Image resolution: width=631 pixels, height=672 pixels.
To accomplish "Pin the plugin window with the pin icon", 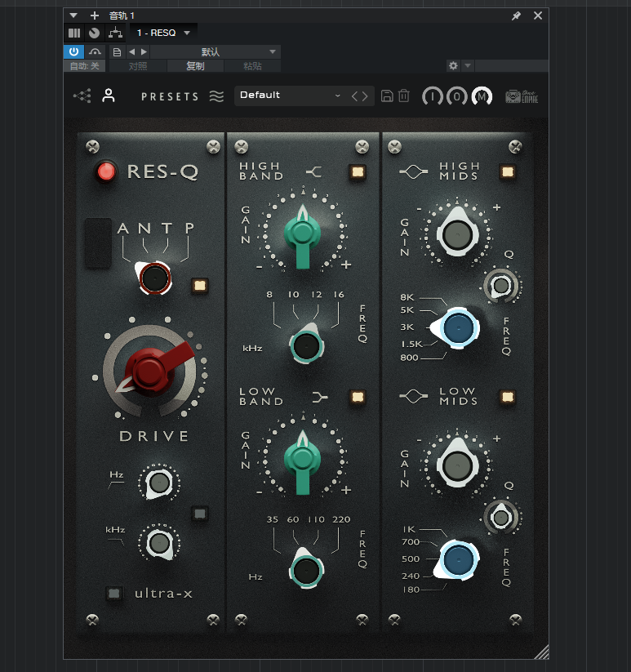I will click(516, 16).
